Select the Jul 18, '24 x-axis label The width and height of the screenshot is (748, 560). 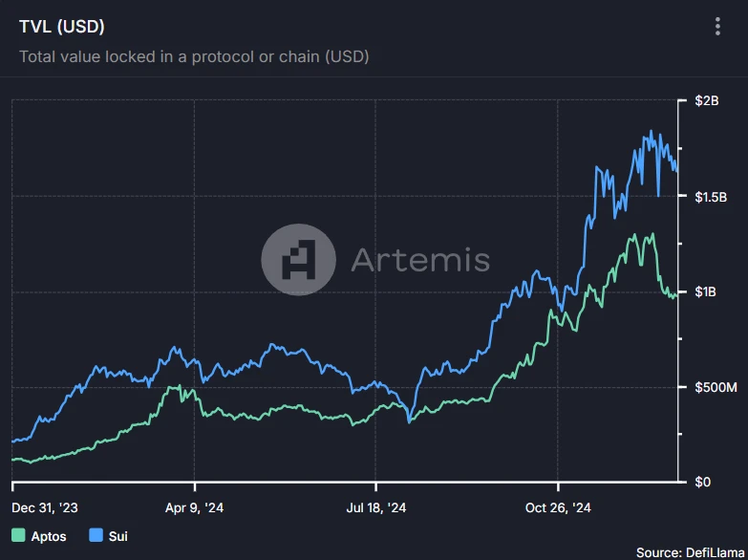tap(376, 508)
